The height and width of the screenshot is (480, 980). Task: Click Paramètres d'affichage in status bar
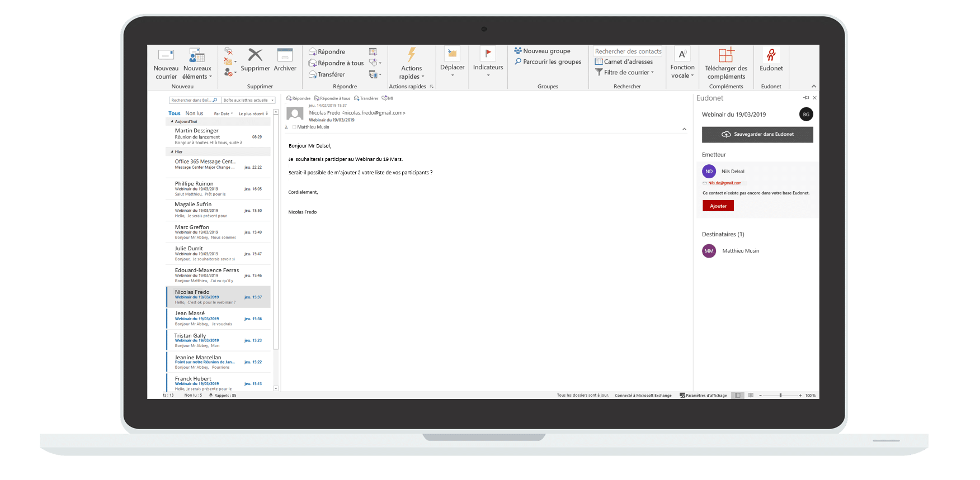click(x=703, y=395)
